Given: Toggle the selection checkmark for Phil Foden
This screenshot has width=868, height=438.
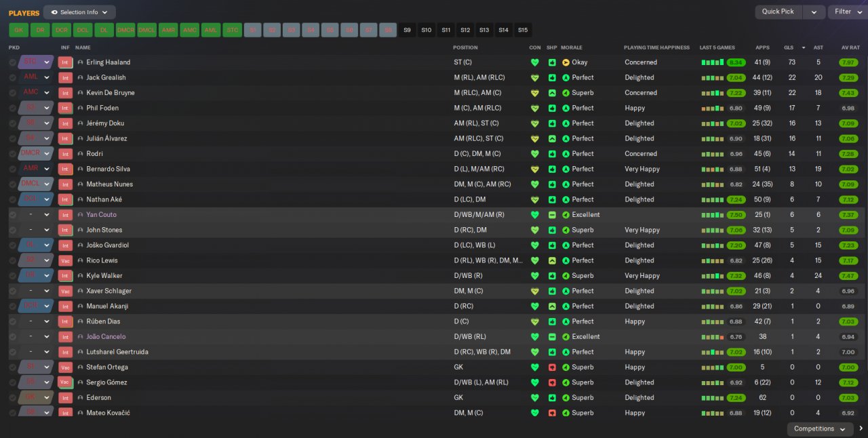Looking at the screenshot, I should pyautogui.click(x=12, y=108).
